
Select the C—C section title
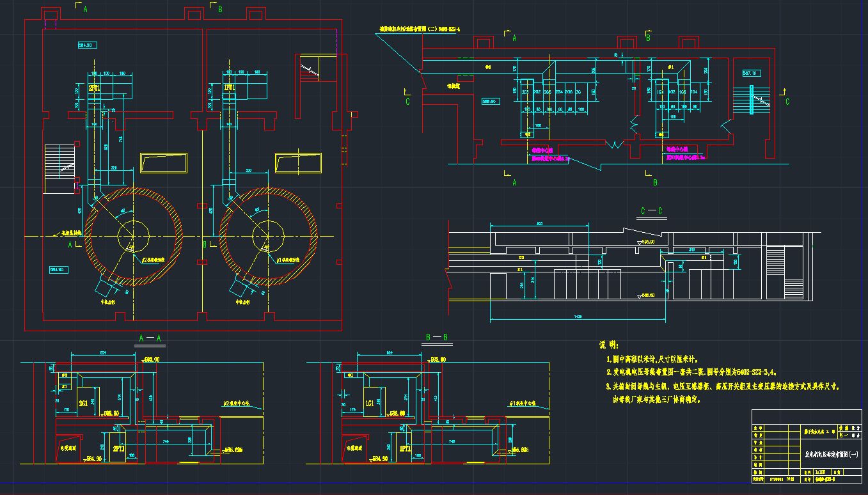(x=651, y=211)
